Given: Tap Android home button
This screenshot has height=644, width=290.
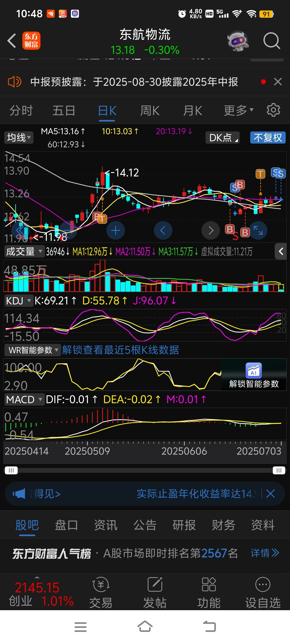Looking at the screenshot, I should [x=145, y=627].
